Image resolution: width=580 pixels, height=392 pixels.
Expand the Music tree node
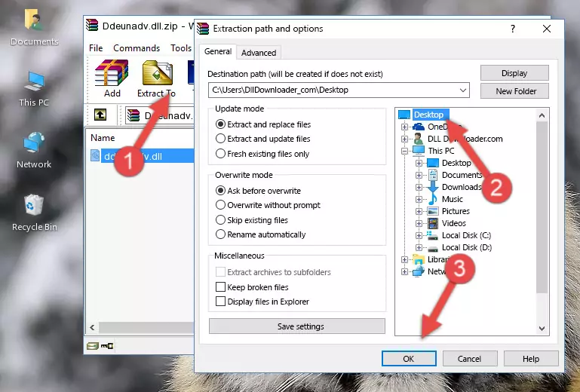coord(419,199)
